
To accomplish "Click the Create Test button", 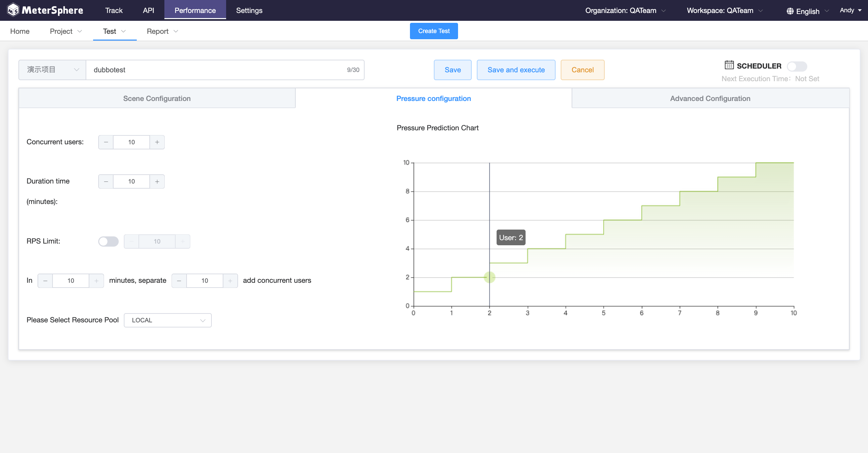I will (433, 31).
